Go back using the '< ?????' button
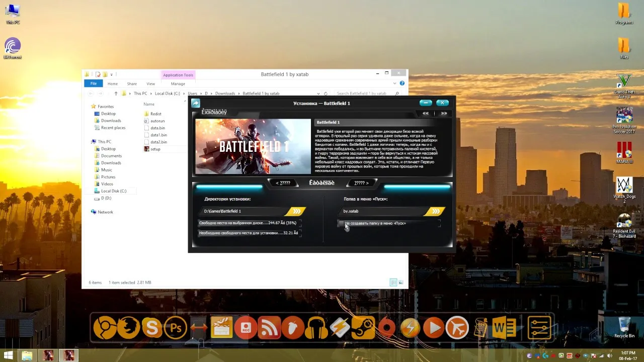 (283, 183)
